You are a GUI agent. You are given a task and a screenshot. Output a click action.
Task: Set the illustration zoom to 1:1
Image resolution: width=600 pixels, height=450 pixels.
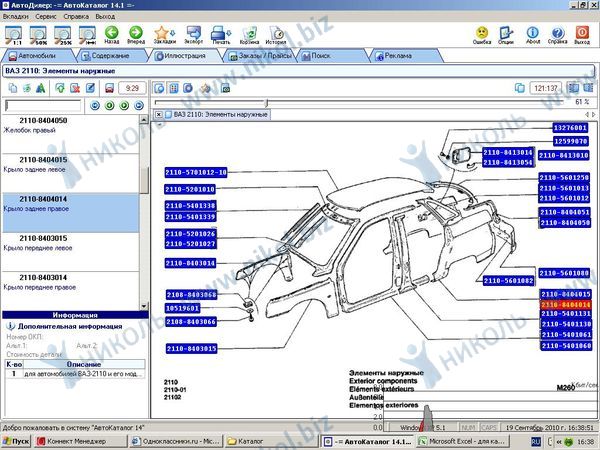tap(13, 36)
